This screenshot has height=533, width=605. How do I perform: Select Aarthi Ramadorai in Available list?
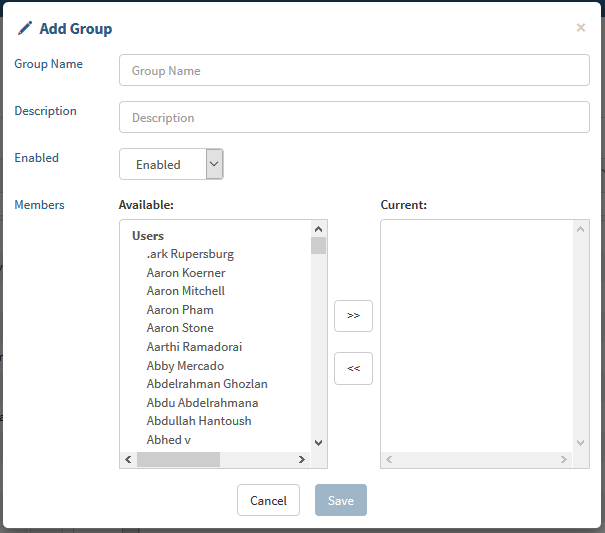194,347
